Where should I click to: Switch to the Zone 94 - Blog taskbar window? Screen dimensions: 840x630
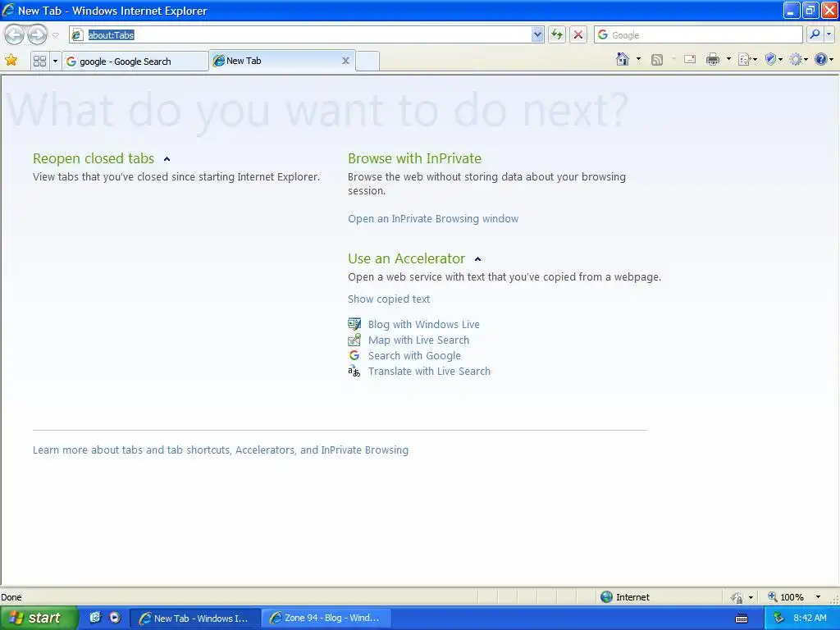(x=326, y=618)
